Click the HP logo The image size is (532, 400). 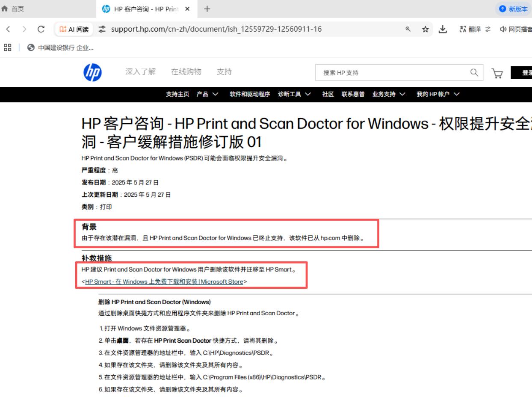click(92, 72)
